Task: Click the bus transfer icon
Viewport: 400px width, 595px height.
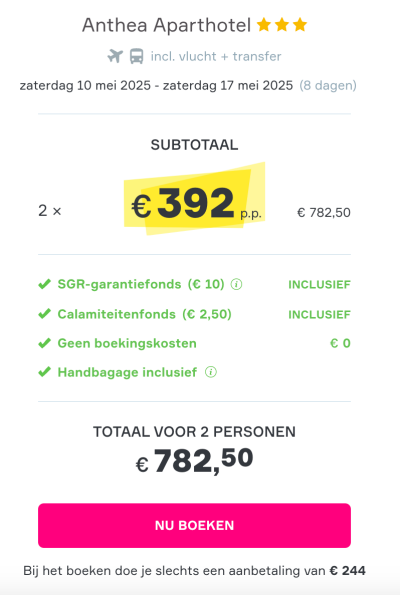Action: pyautogui.click(x=137, y=56)
